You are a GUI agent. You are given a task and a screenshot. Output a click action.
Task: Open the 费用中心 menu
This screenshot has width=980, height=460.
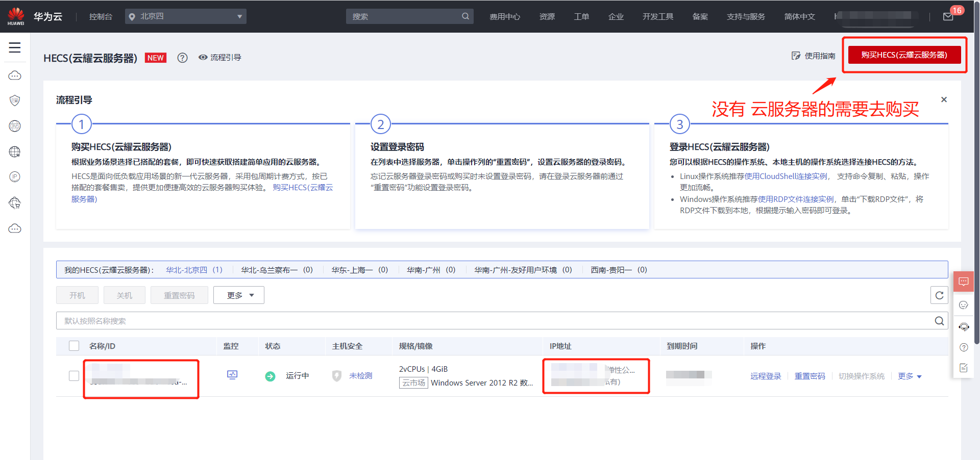tap(505, 17)
